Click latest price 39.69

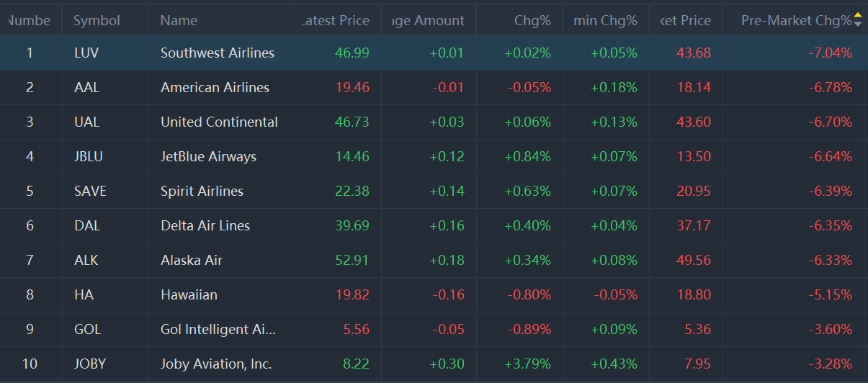[352, 225]
